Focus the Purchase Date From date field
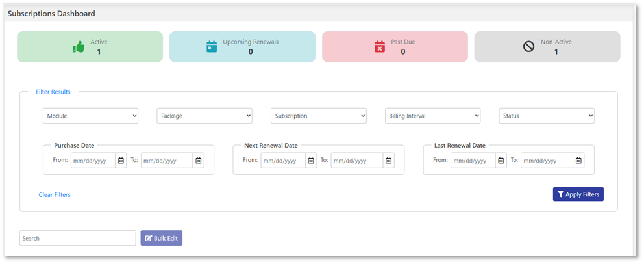 pos(93,161)
